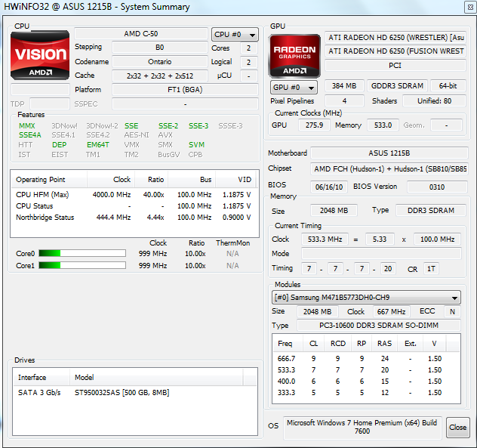
Task: Click the Model column header in Drives
Action: pos(156,377)
